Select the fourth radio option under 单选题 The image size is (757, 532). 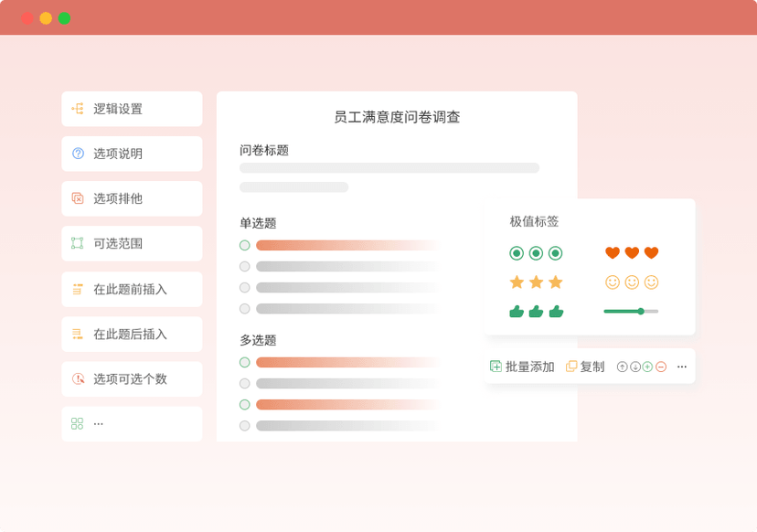click(x=245, y=308)
